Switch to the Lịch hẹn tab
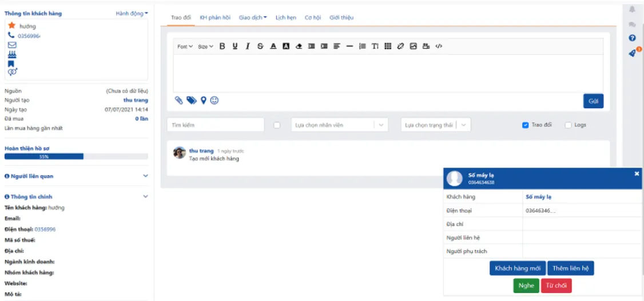This screenshot has height=301, width=644. pos(286,18)
